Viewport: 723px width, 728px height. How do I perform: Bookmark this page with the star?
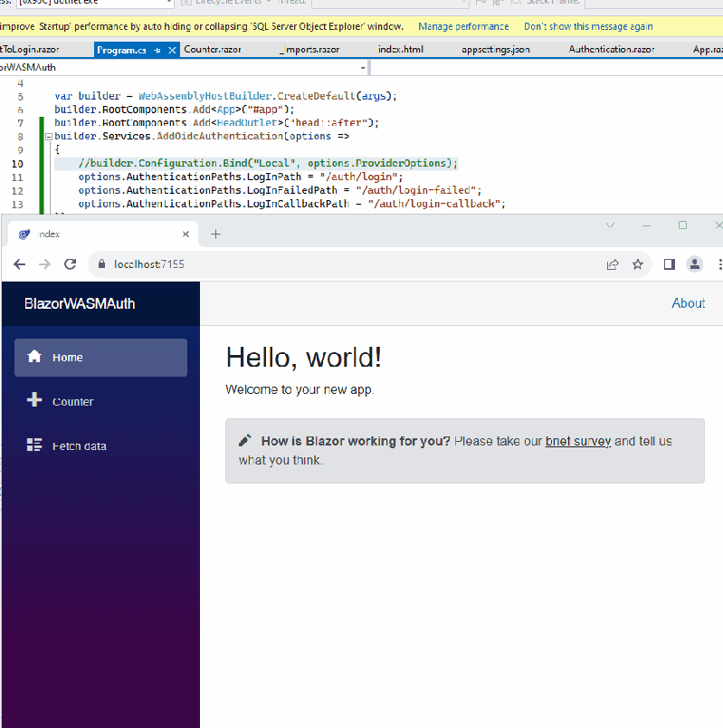point(638,264)
